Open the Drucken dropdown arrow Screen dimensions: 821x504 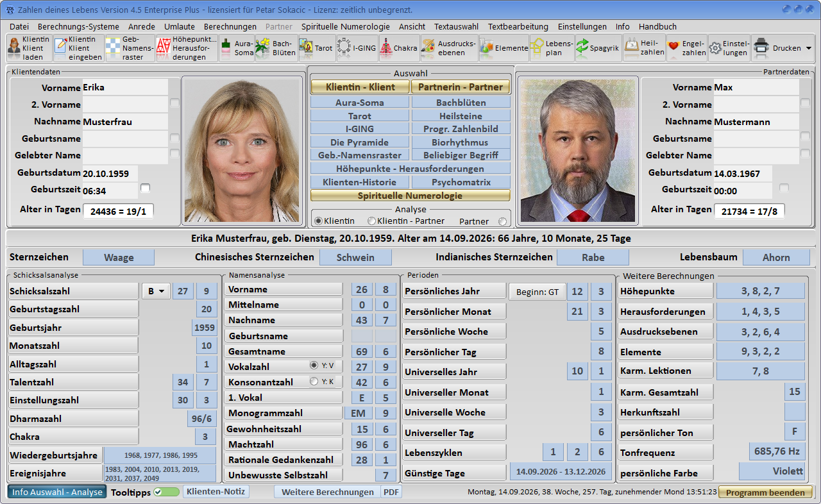point(808,48)
